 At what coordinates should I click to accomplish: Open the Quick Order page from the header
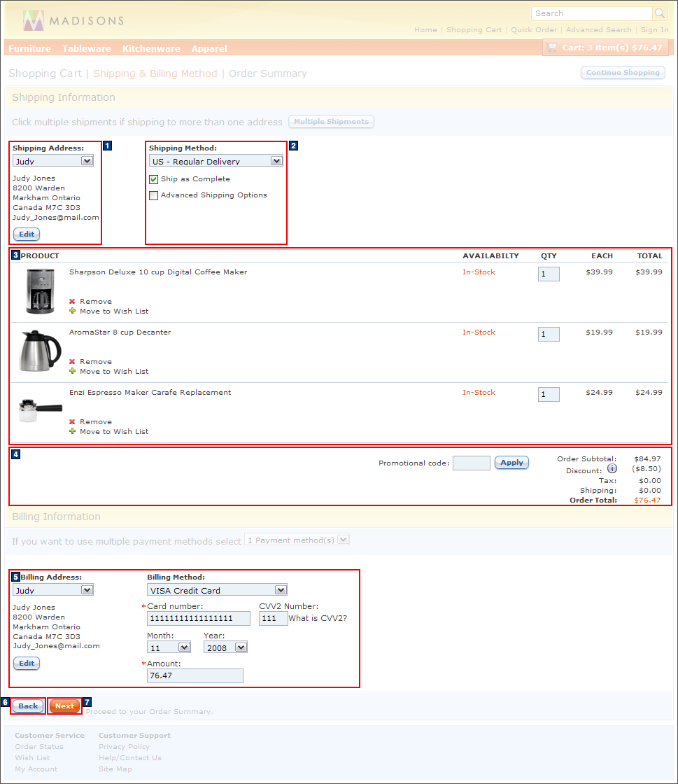tap(534, 29)
